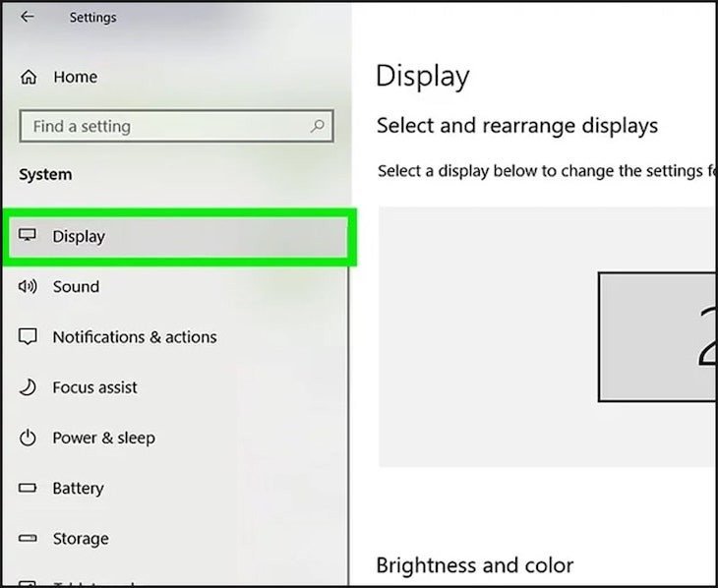The height and width of the screenshot is (588, 718).
Task: Open the 'Notifications & actions' label
Action: tap(135, 337)
